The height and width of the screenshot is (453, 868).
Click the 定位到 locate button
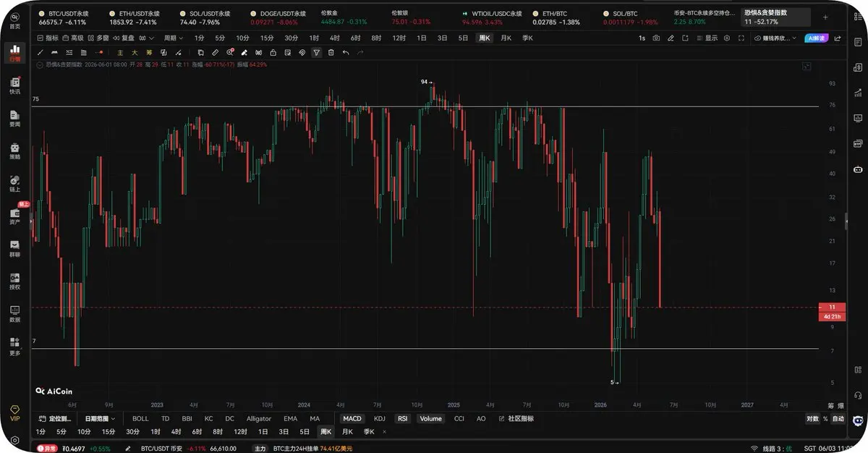(x=55, y=418)
